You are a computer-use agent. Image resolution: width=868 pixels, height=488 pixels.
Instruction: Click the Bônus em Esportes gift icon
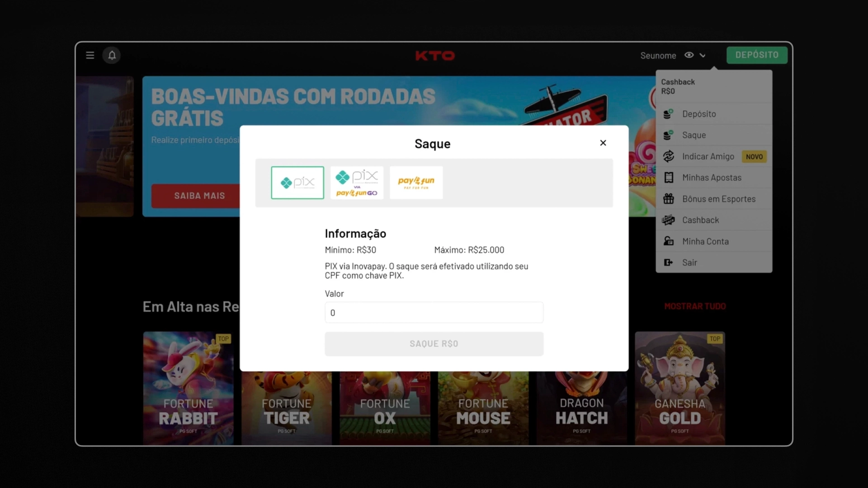(x=668, y=199)
